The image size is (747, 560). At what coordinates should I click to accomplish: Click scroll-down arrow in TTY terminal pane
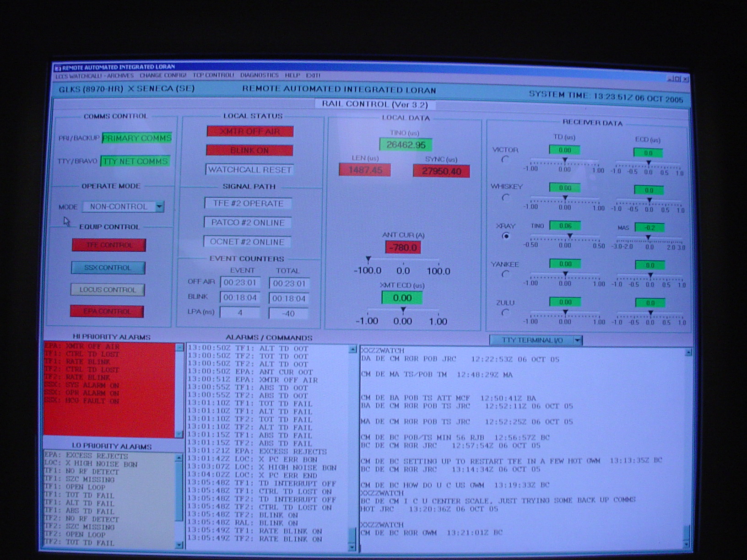(x=687, y=544)
